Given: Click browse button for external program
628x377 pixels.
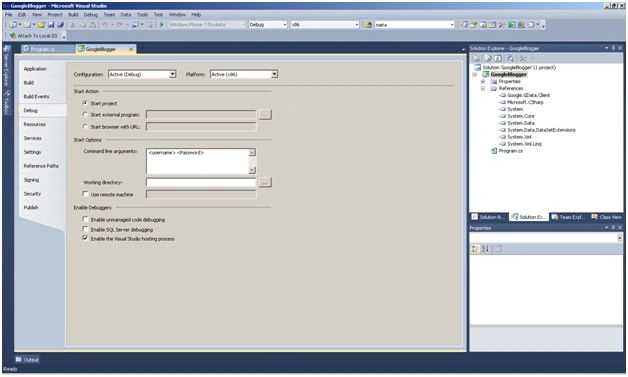Looking at the screenshot, I should coord(265,115).
